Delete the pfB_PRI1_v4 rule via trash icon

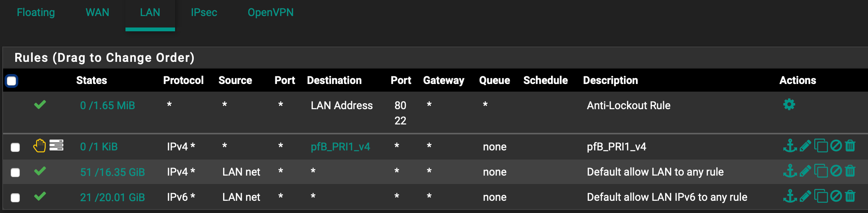(x=850, y=146)
